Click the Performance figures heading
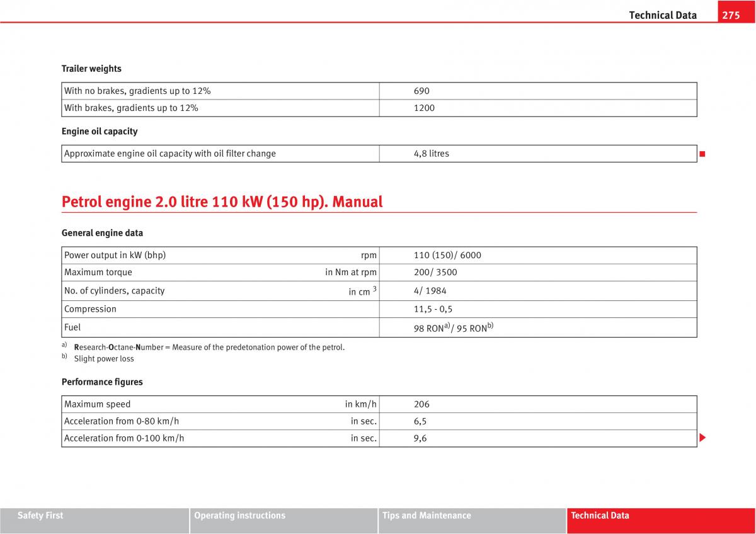The image size is (756, 534). pyautogui.click(x=102, y=382)
